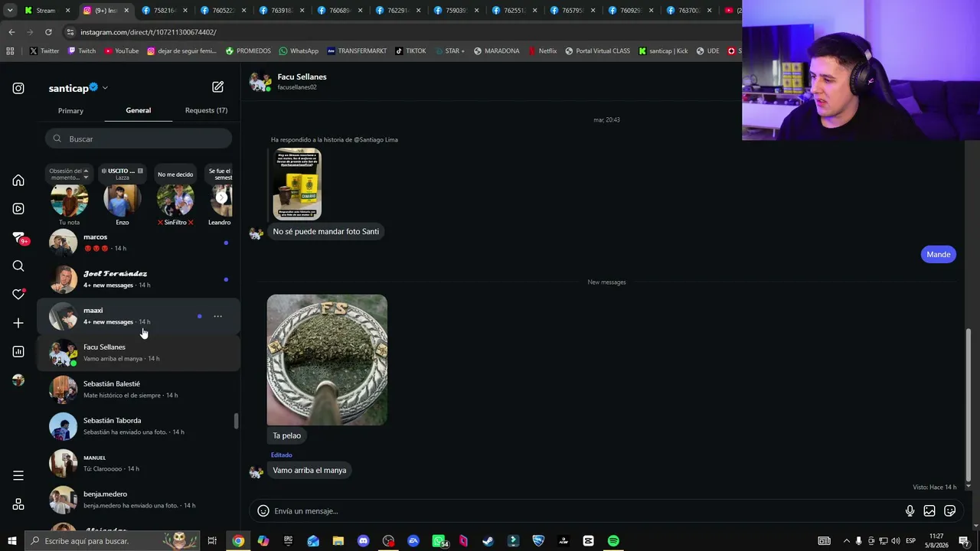Click the Buscar search field
The image size is (980, 551).
(x=139, y=139)
